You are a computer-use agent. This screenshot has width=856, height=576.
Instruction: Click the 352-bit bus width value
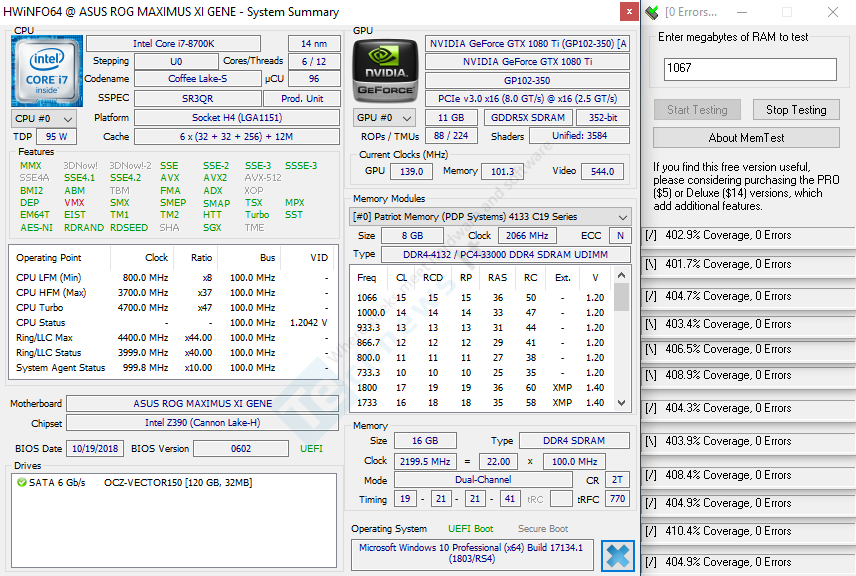pos(603,117)
